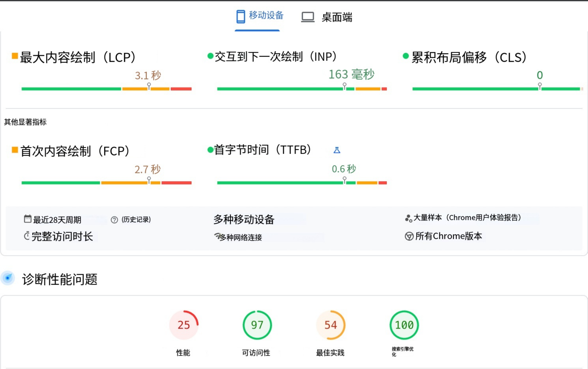Open the 可访问性 score gauge showing 97
Image resolution: width=588 pixels, height=369 pixels.
tap(257, 325)
